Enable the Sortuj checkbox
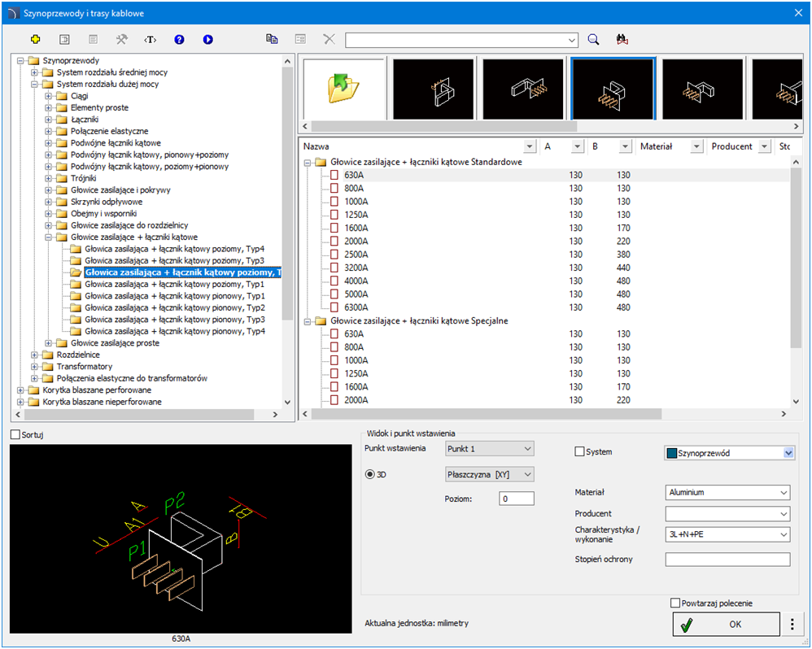This screenshot has width=812, height=649. (x=15, y=435)
